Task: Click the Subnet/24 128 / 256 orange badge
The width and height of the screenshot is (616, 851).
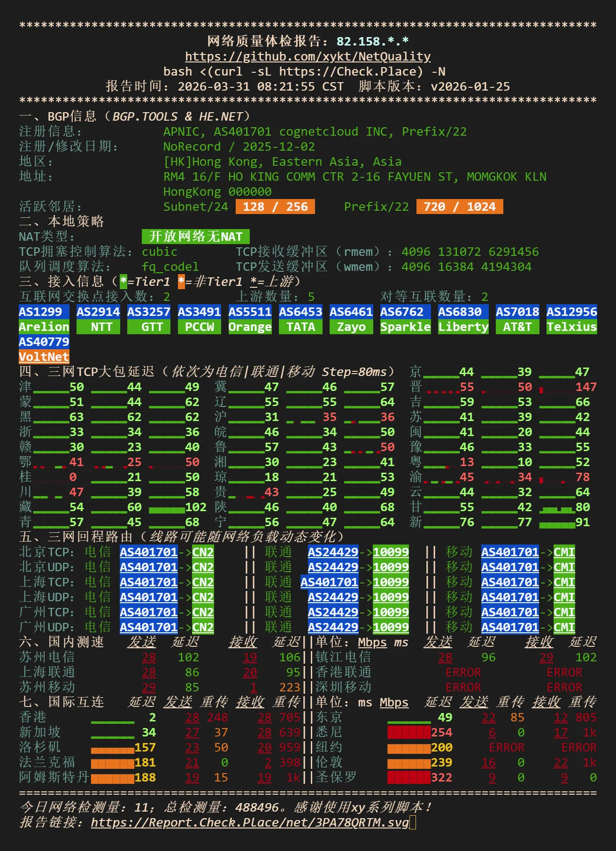Action: pos(275,207)
